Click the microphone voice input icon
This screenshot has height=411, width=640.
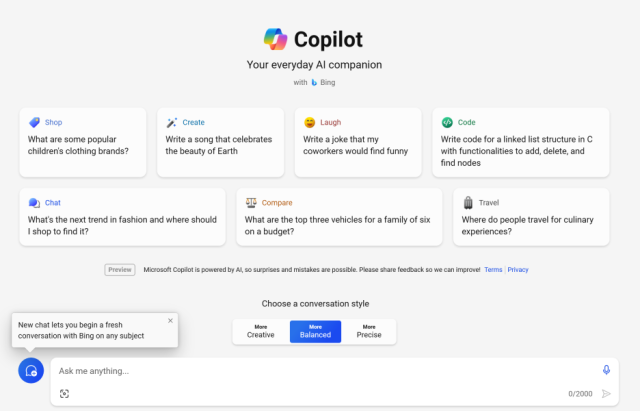[x=606, y=370]
